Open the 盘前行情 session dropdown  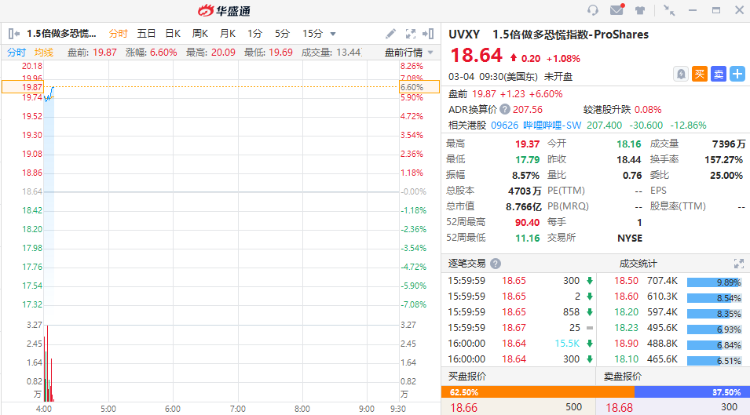pos(409,52)
